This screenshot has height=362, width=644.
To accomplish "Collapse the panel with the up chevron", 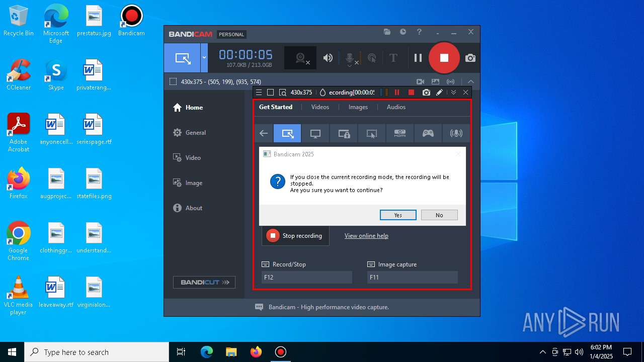I will pyautogui.click(x=471, y=81).
